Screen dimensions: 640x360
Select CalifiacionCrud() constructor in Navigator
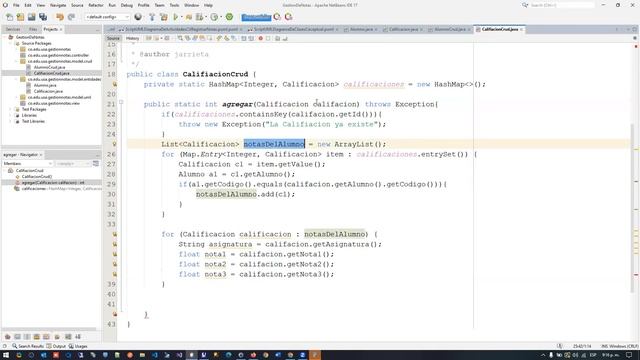[37, 176]
